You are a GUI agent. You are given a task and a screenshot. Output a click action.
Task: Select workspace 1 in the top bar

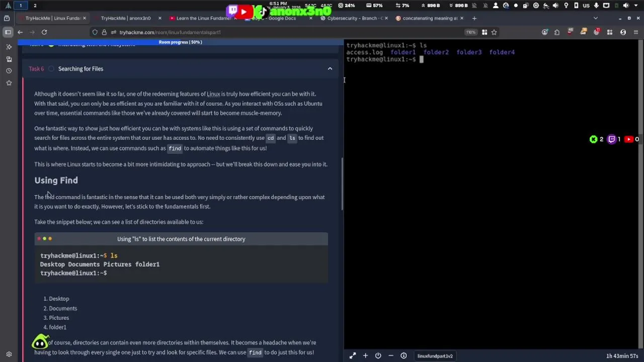pos(21,6)
